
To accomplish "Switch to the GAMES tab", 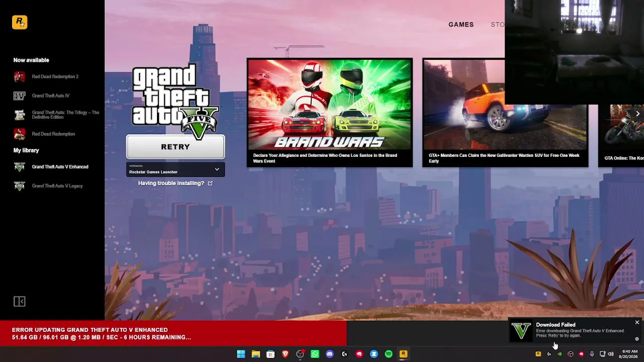I will click(461, 24).
